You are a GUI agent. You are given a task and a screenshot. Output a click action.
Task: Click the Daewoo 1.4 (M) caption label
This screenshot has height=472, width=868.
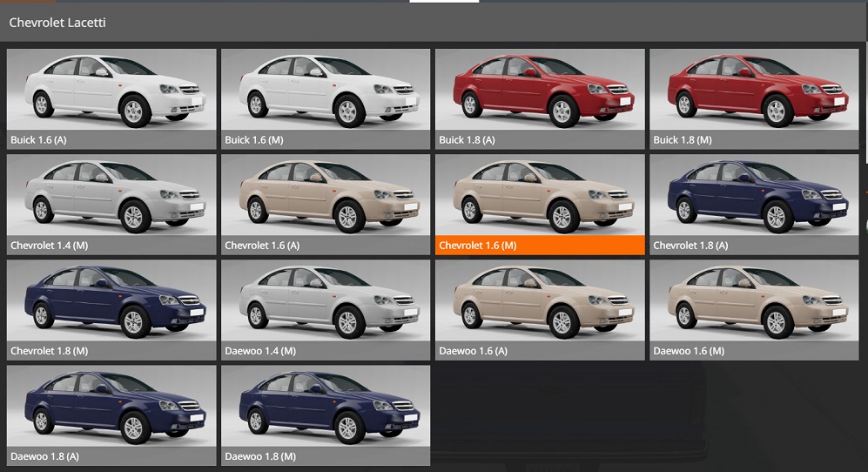(x=260, y=351)
